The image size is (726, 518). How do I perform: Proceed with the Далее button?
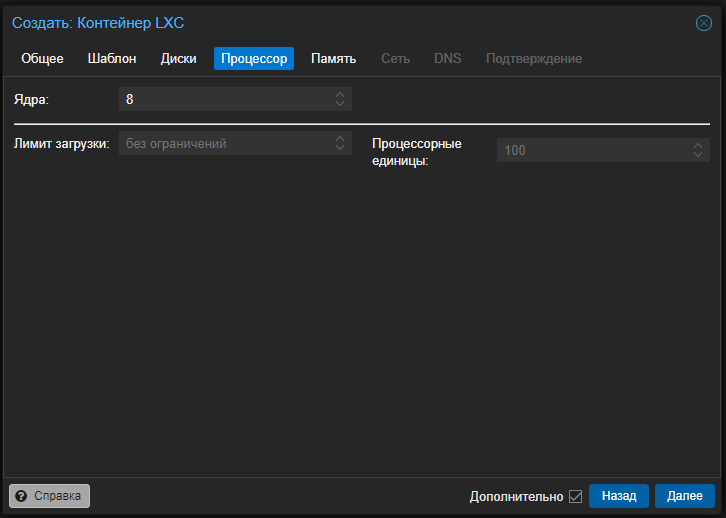point(685,496)
